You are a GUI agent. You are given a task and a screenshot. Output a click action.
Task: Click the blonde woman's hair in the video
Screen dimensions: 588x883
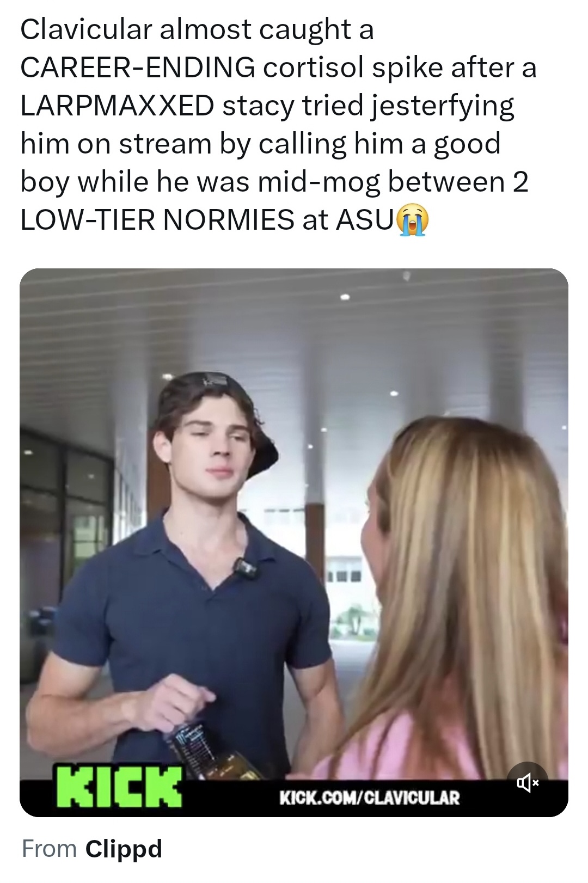tap(474, 572)
